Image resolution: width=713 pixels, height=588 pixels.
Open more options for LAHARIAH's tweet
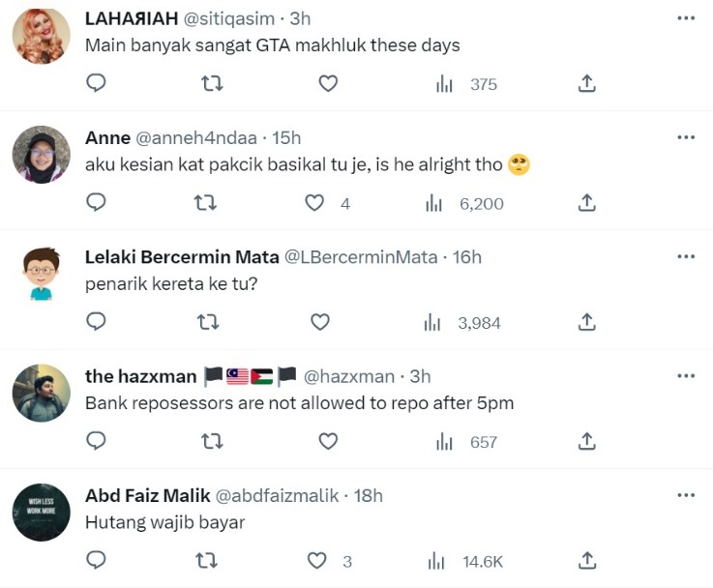click(686, 18)
